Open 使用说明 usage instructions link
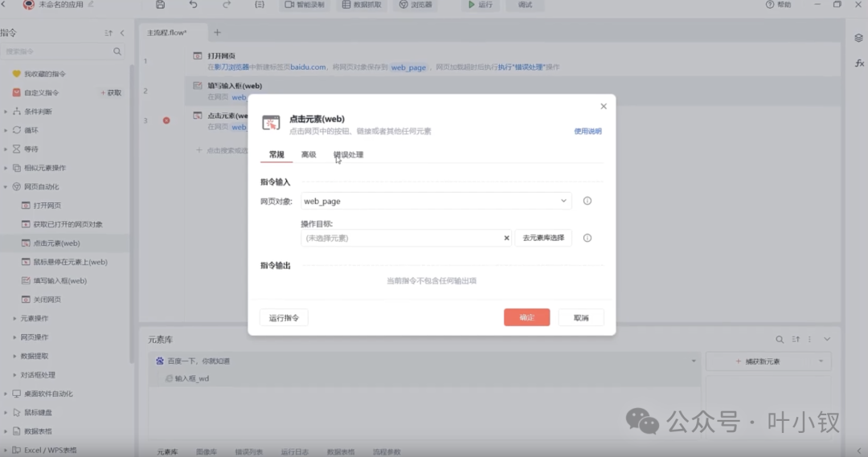868x457 pixels. [588, 131]
